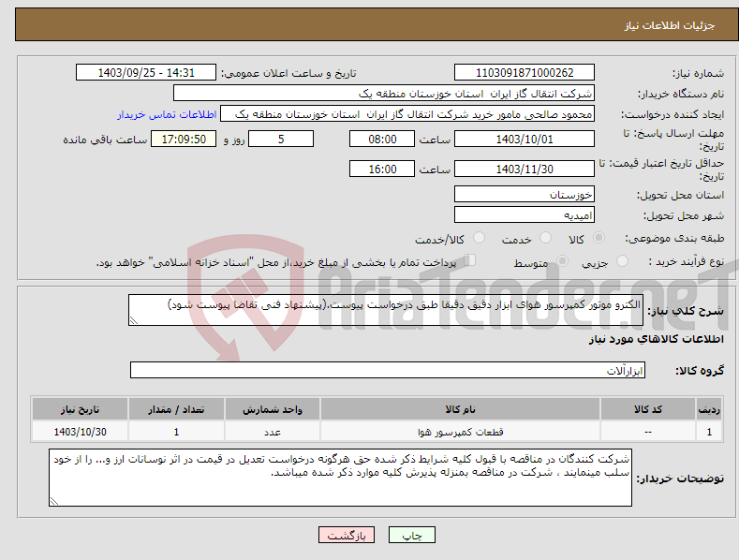Viewport: 739px width, 560px height.
Task: Select the کالا radio button
Action: [x=599, y=238]
